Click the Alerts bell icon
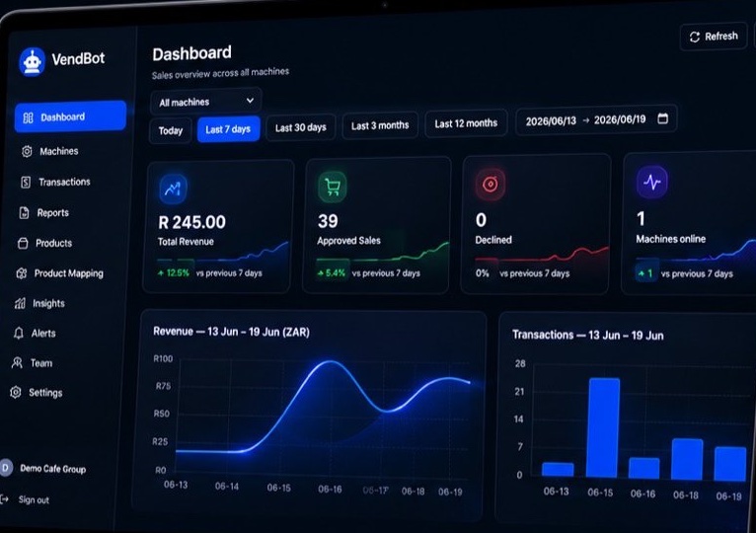Image resolution: width=756 pixels, height=533 pixels. (19, 334)
